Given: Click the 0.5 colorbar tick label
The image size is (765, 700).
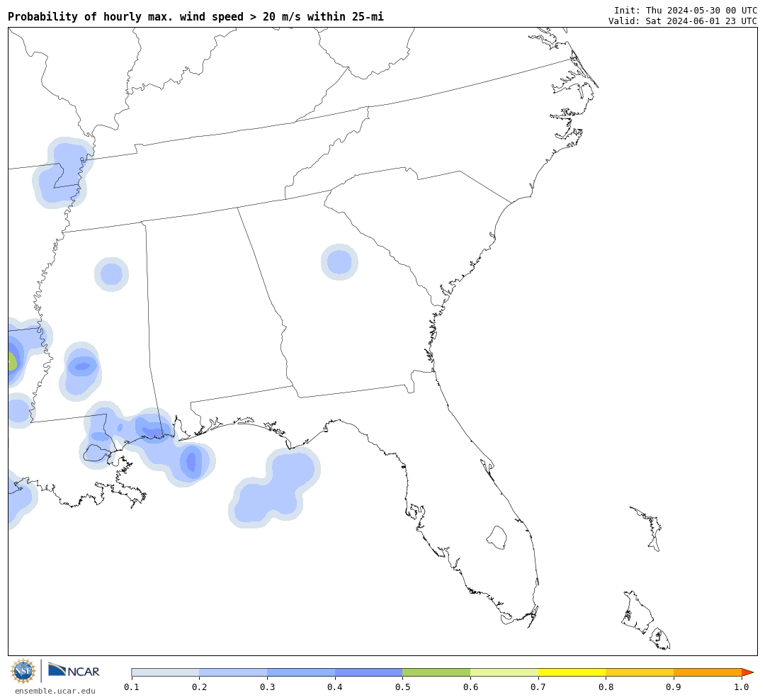Looking at the screenshot, I should 402,687.
